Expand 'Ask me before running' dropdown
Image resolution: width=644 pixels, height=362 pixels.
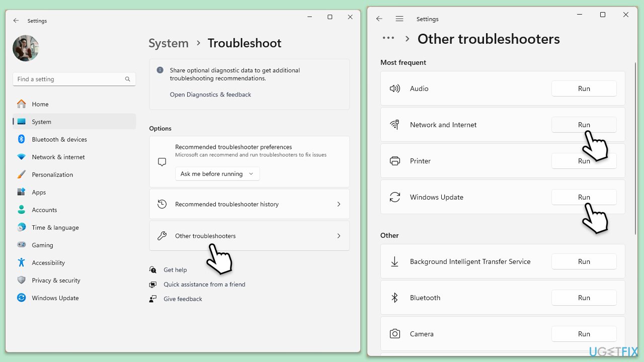tap(217, 174)
